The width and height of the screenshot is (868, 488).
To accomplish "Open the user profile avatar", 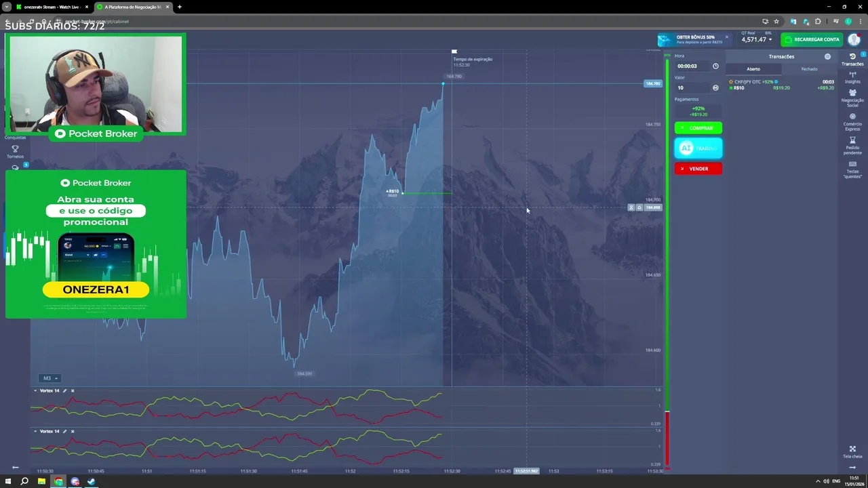I will [x=854, y=39].
